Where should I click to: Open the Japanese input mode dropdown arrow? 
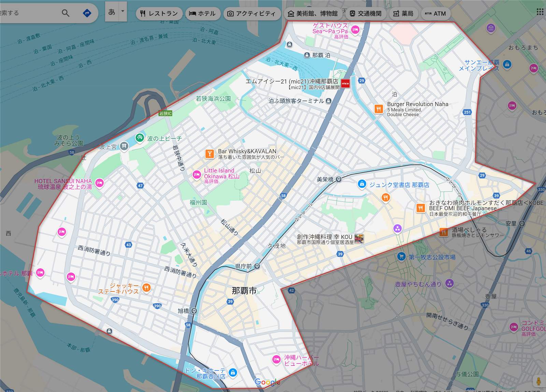click(x=123, y=11)
